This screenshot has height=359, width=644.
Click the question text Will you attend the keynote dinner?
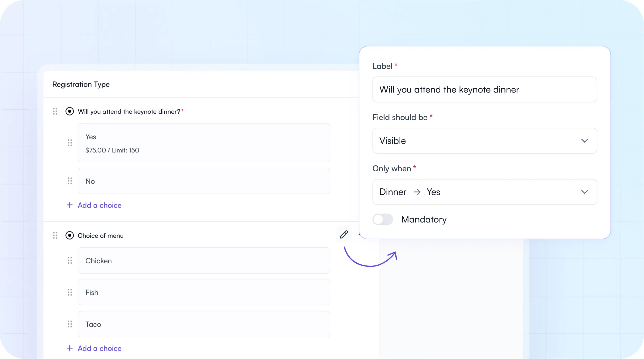pos(129,112)
